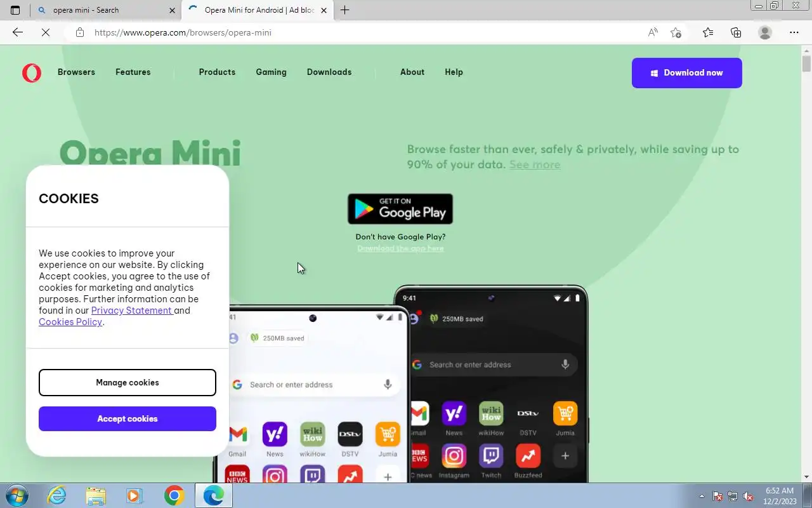The image size is (812, 508).
Task: Open the Cookies Policy link
Action: coord(70,322)
